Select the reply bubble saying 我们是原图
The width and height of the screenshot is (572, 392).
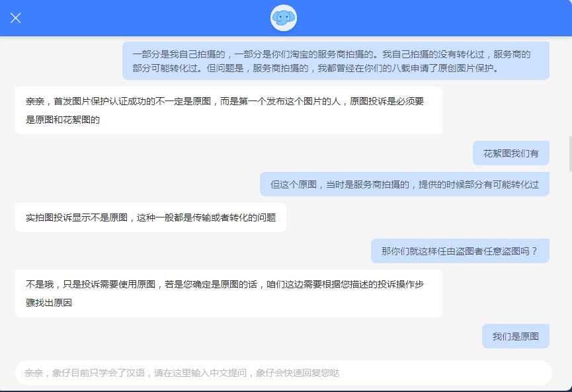tap(514, 336)
